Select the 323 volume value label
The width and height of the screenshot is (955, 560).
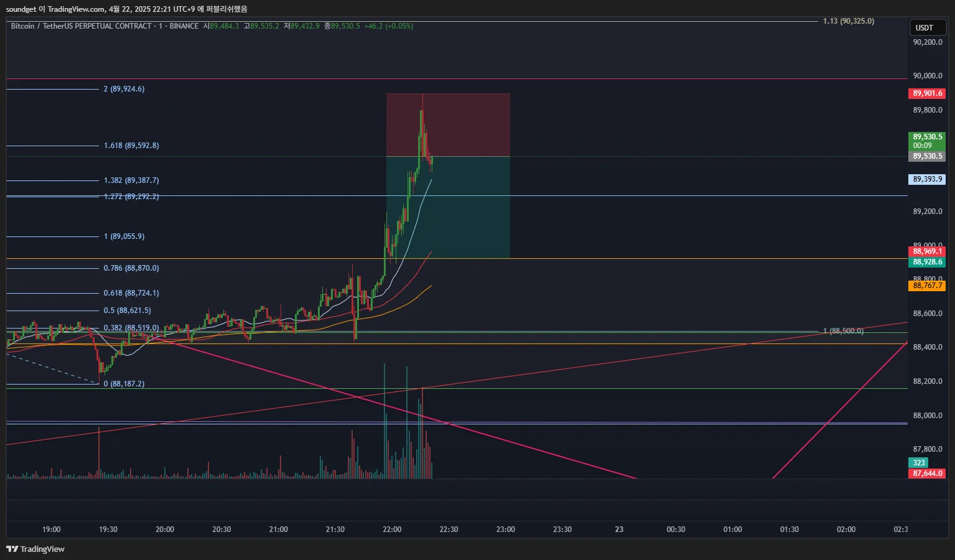[x=919, y=463]
